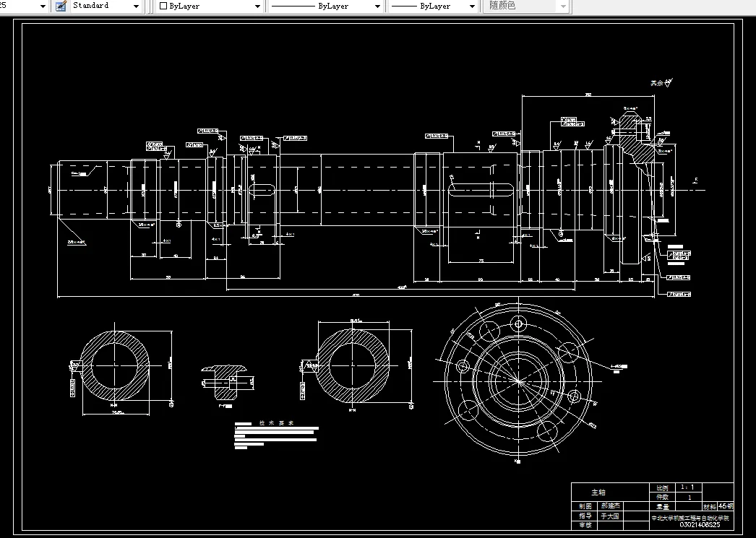Click the small hatched detail section view
756x538 pixels.
225,382
